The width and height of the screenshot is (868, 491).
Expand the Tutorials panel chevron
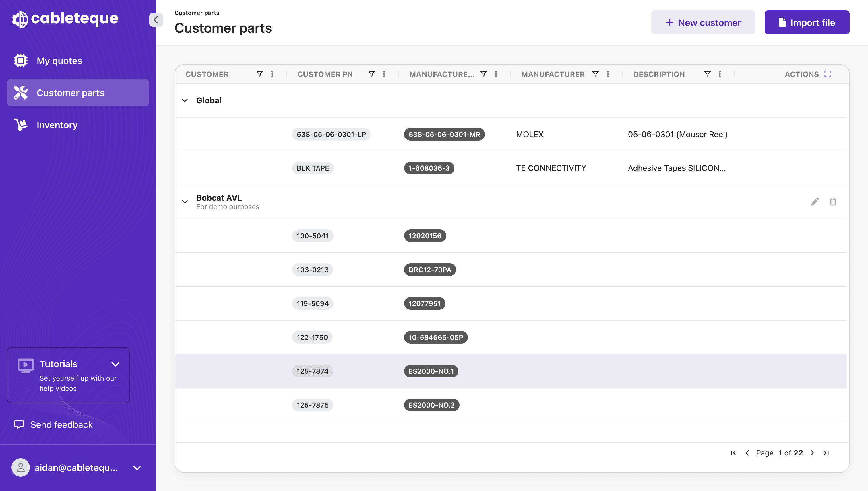click(115, 364)
